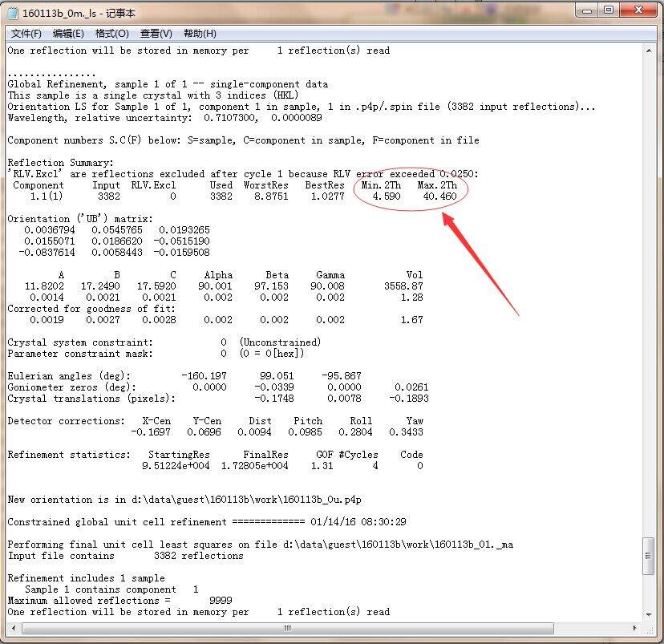Click the horizontal scrollbar right arrow

(634, 628)
